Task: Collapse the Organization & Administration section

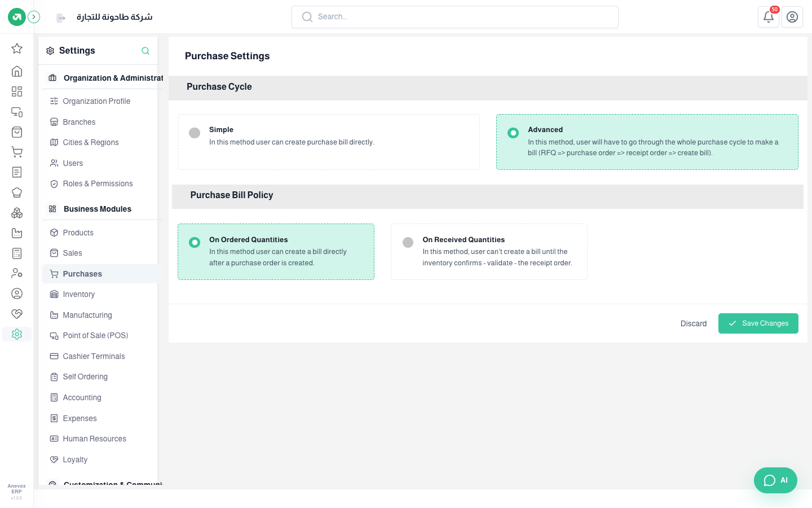Action: coord(103,78)
